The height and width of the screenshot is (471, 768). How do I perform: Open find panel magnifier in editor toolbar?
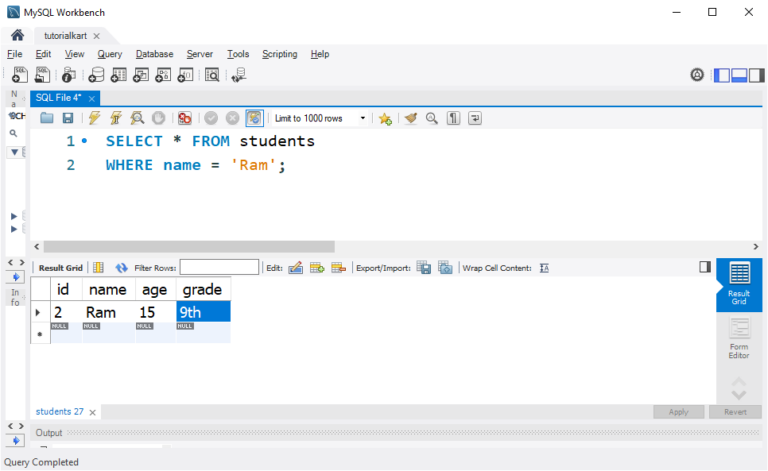tap(432, 118)
